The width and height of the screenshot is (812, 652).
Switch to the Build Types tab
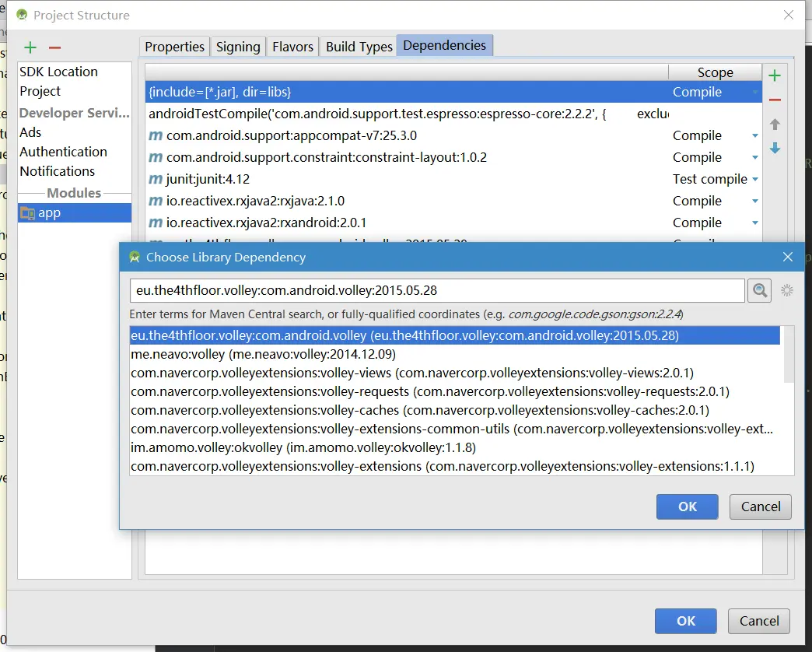359,47
